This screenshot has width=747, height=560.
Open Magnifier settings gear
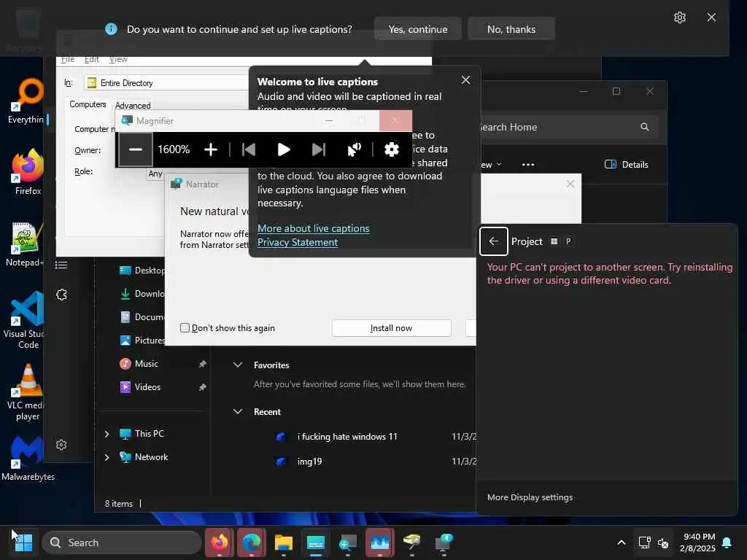pyautogui.click(x=391, y=149)
